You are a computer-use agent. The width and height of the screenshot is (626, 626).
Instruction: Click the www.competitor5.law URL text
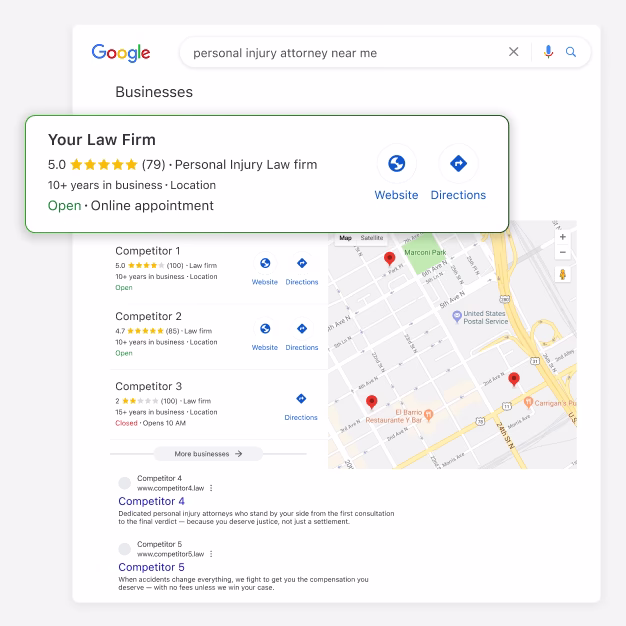click(170, 554)
